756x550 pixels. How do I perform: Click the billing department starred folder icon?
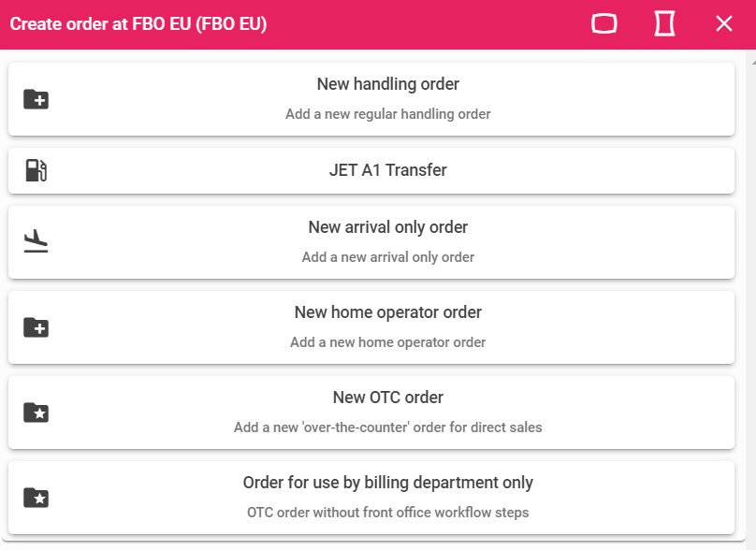click(x=36, y=498)
